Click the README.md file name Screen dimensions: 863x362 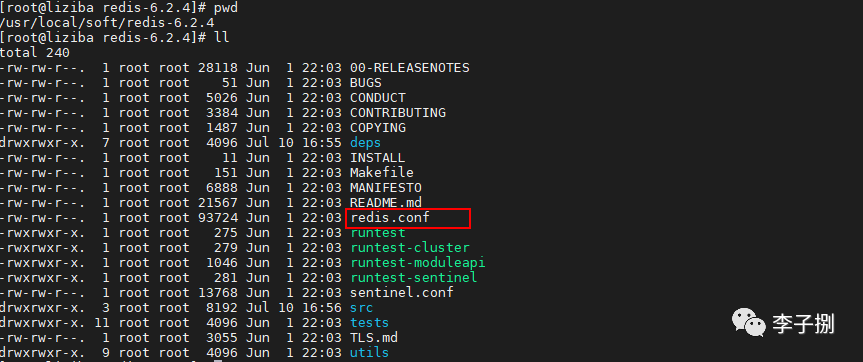tap(386, 203)
